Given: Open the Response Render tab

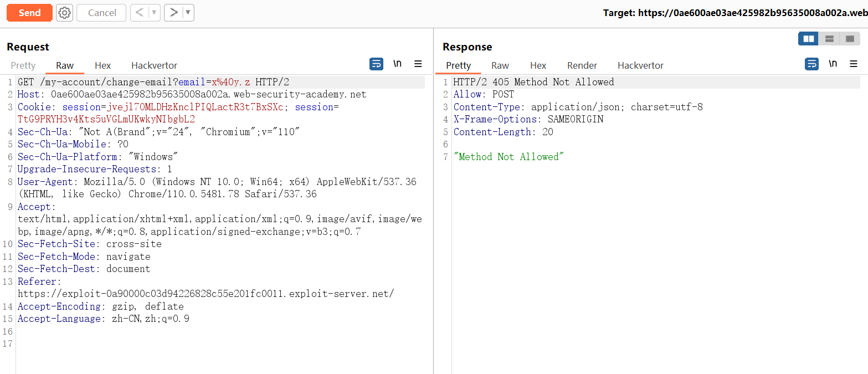Looking at the screenshot, I should [582, 65].
